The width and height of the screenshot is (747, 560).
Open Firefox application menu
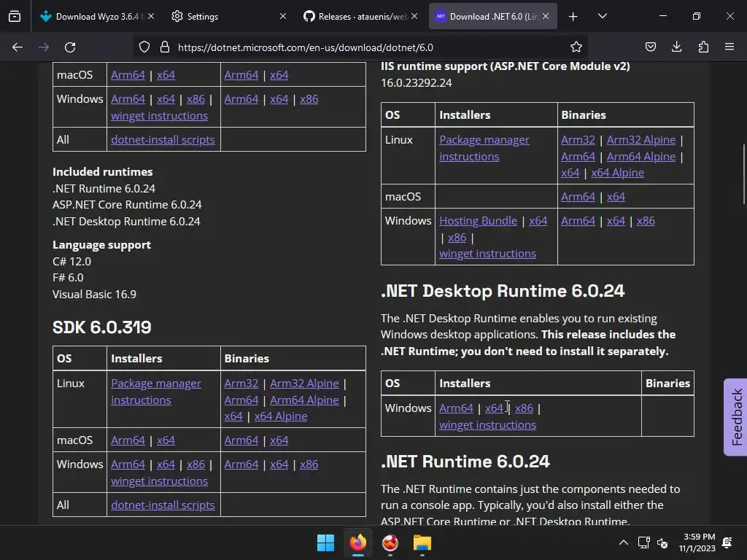(729, 47)
